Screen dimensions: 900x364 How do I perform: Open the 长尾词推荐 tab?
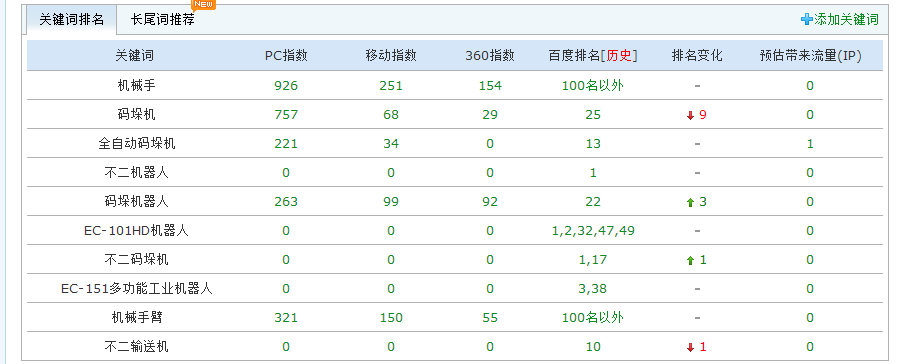pyautogui.click(x=162, y=20)
